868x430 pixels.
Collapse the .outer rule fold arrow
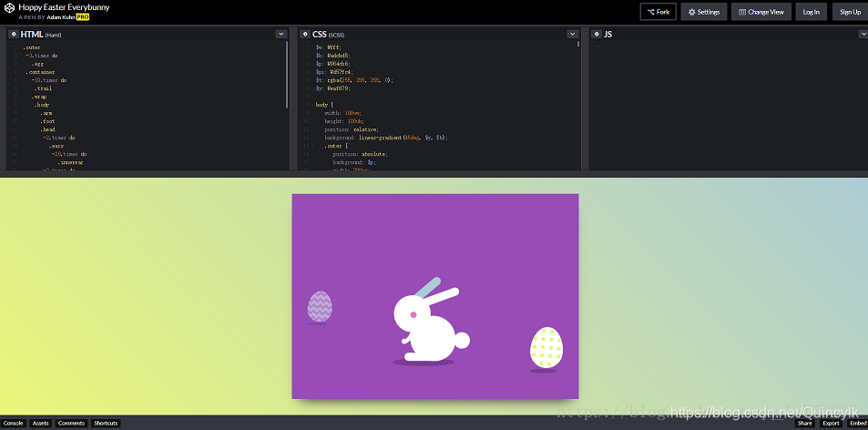[312, 146]
